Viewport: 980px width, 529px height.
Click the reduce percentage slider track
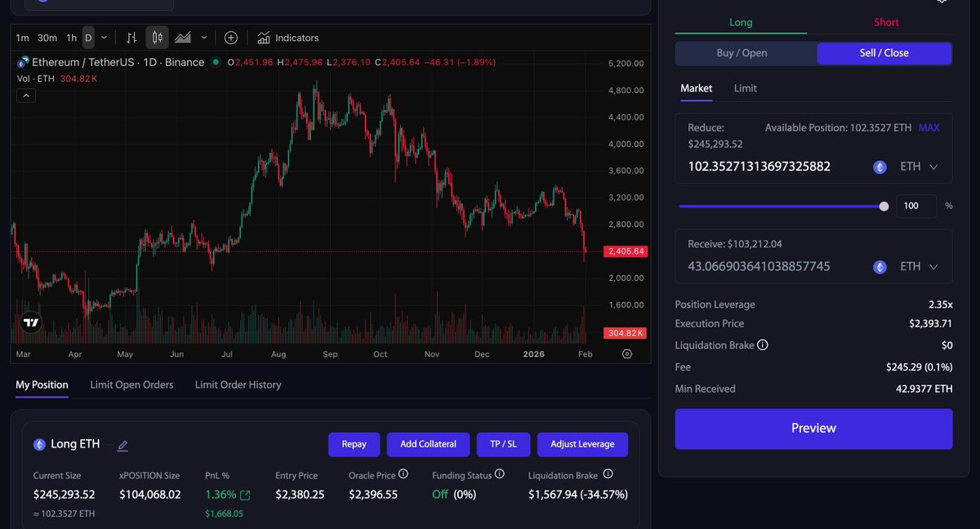(782, 207)
